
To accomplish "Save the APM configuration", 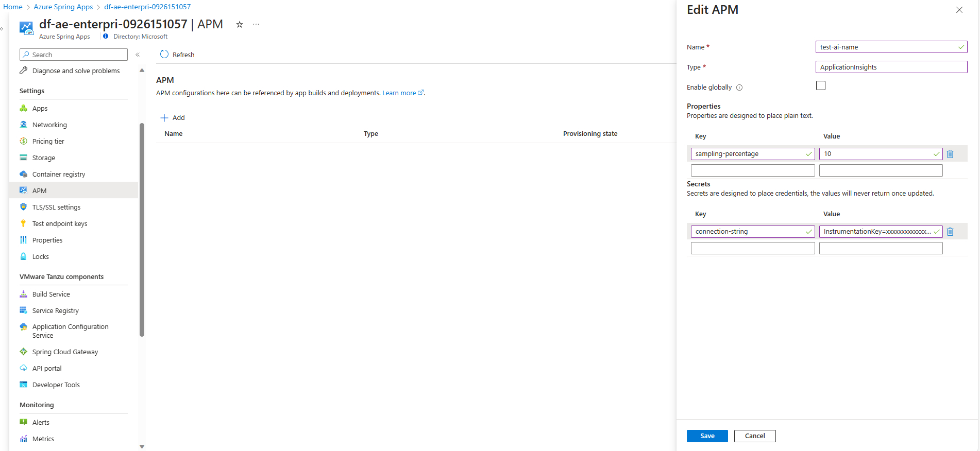I will coord(707,436).
